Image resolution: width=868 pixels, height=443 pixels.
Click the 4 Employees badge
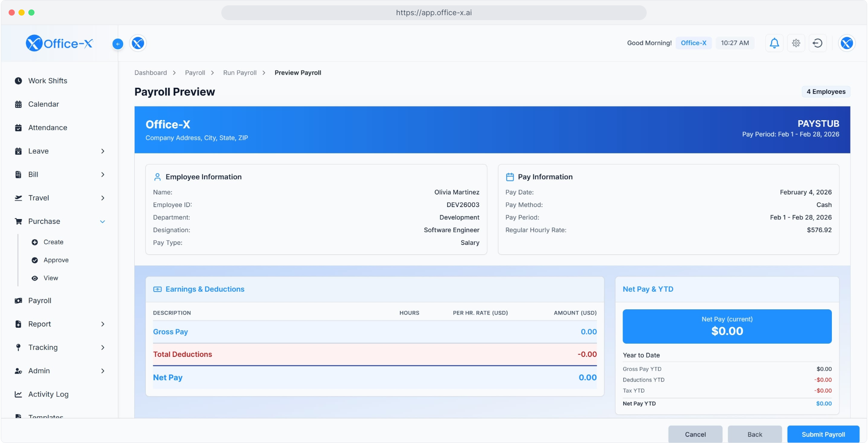pyautogui.click(x=825, y=91)
